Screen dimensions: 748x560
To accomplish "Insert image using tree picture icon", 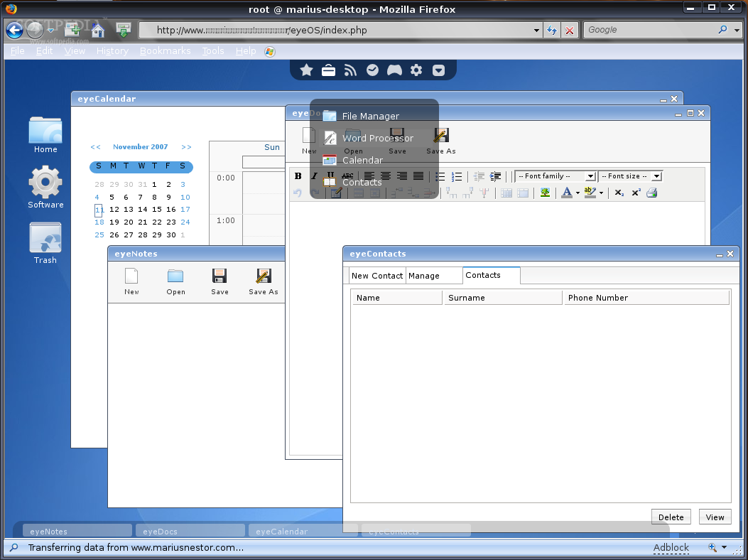I will pyautogui.click(x=545, y=193).
